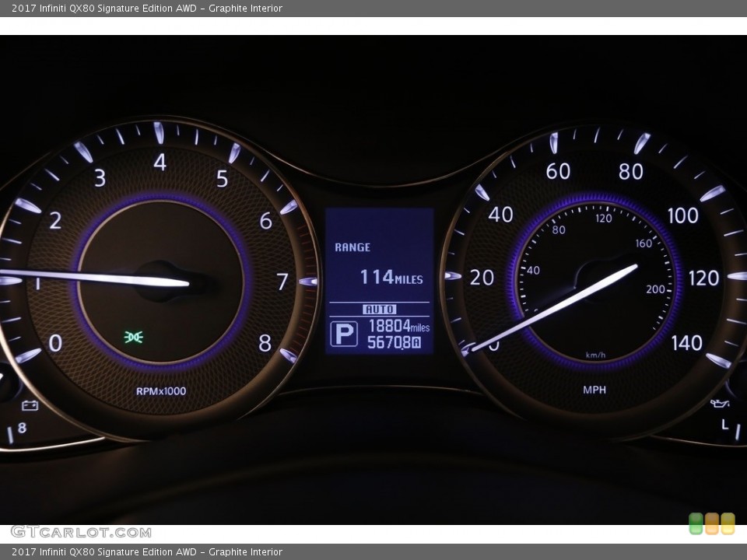Click the 100 mark on speedometer

tap(682, 215)
